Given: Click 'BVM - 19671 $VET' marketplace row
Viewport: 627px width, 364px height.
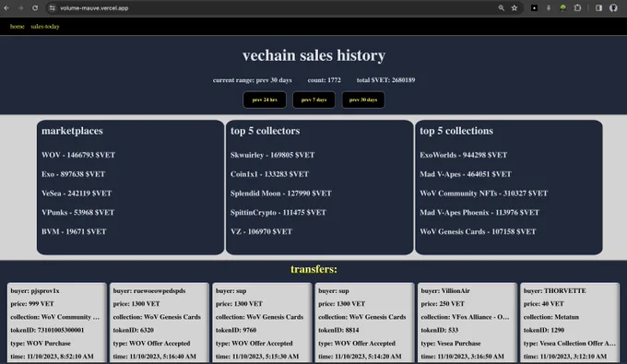Looking at the screenshot, I should click(74, 231).
